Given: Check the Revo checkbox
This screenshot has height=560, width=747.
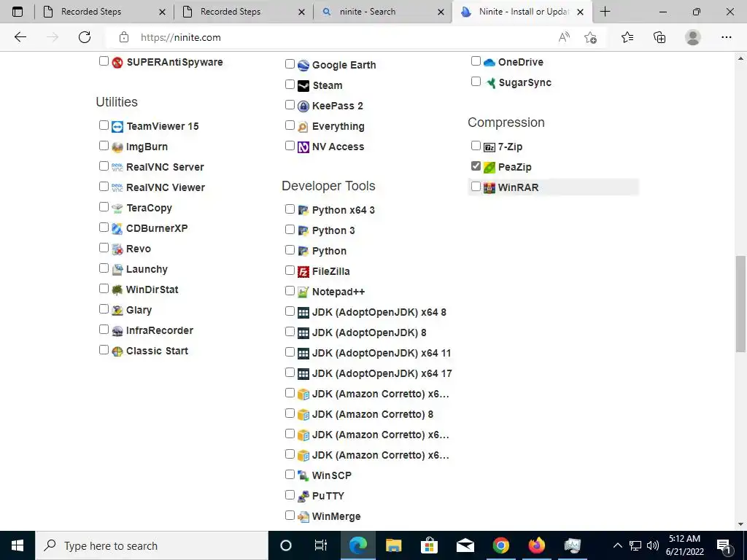Looking at the screenshot, I should tap(104, 248).
